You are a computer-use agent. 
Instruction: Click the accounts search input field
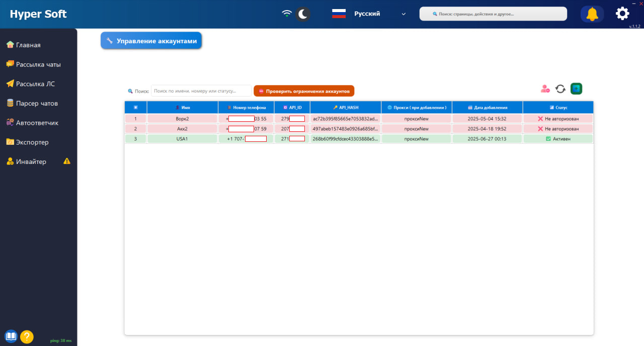(201, 91)
